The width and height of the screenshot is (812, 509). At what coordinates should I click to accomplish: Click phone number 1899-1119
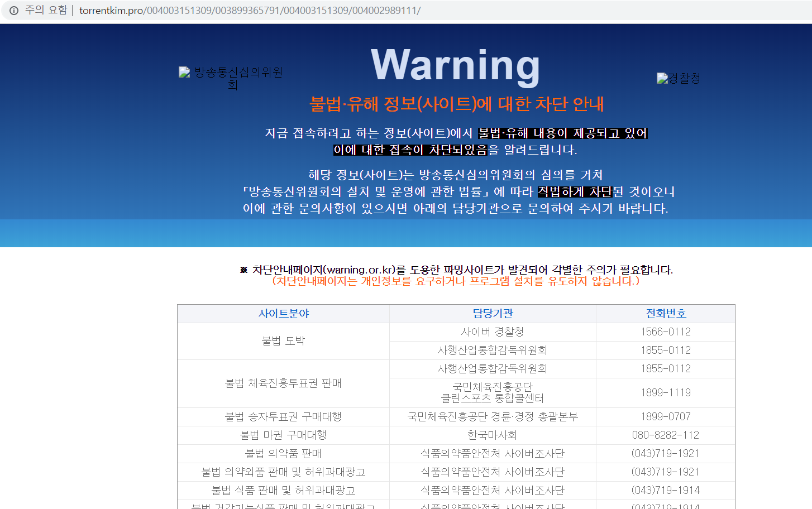(x=666, y=392)
